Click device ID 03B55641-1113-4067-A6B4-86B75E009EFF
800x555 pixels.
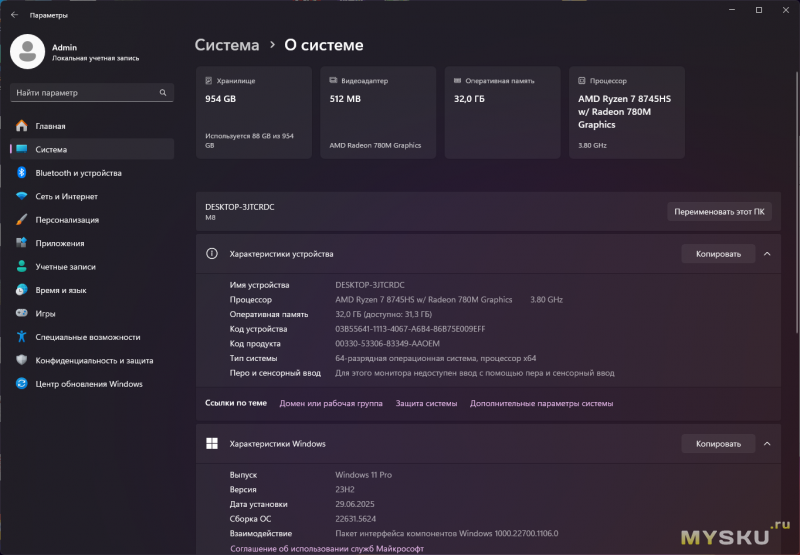(410, 329)
